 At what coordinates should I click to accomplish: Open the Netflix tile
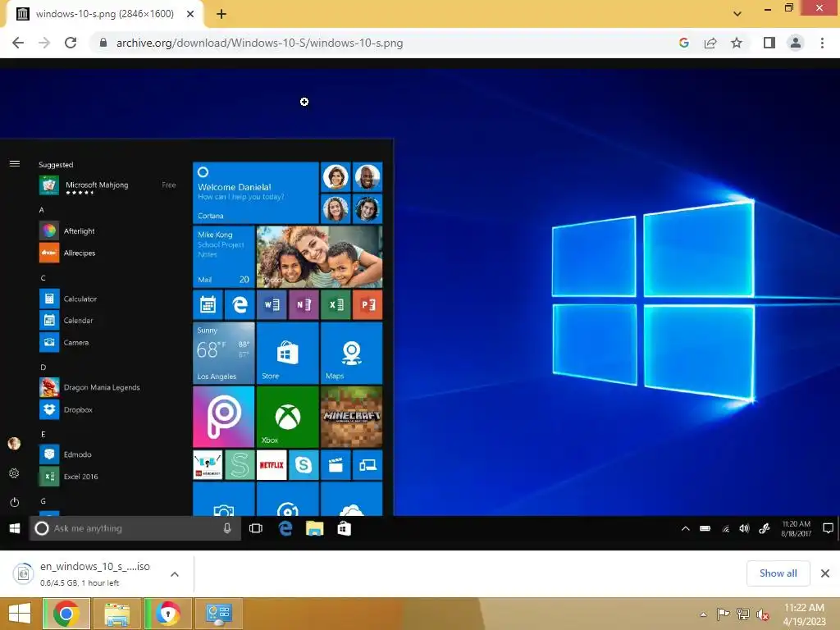click(272, 465)
